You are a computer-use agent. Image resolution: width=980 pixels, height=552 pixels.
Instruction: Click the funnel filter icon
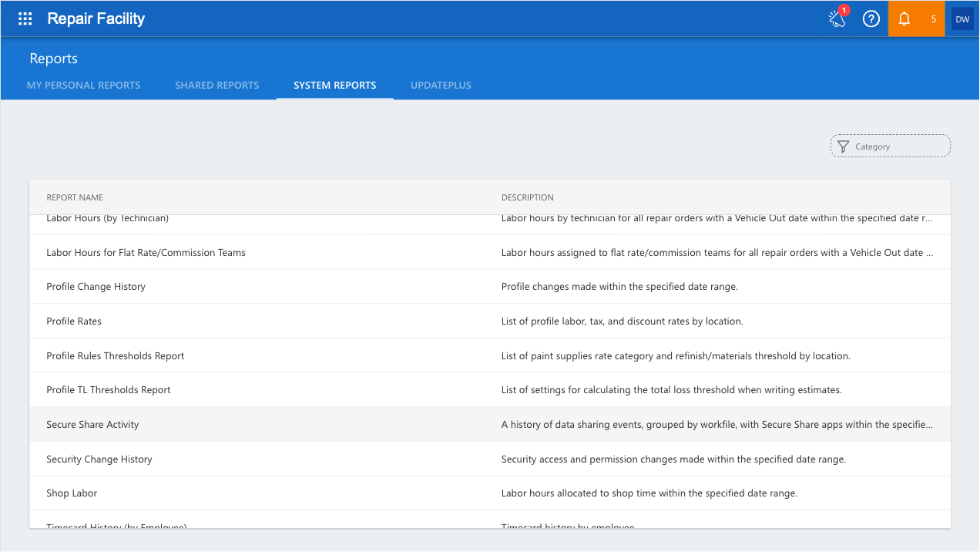coord(843,146)
